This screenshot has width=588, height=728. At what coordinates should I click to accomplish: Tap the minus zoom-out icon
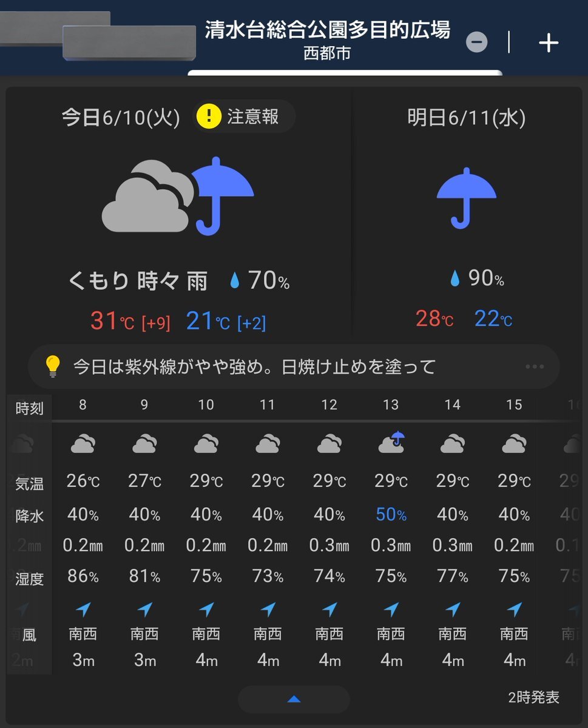(476, 42)
